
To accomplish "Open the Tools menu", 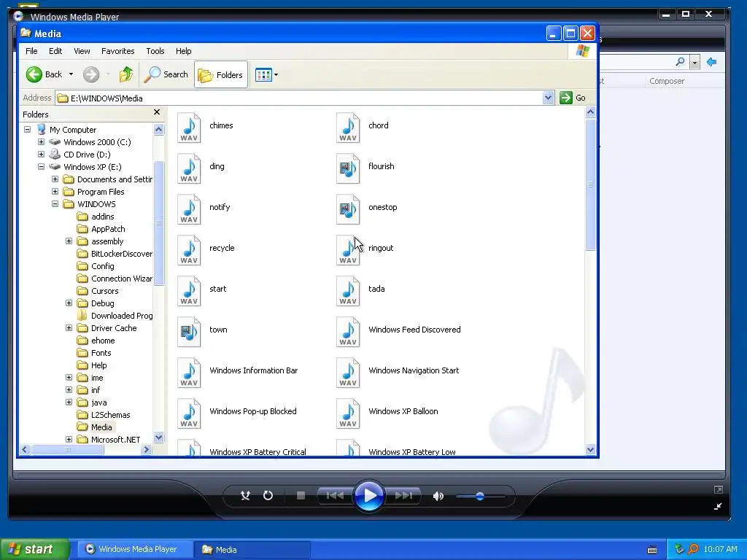I will click(x=155, y=51).
